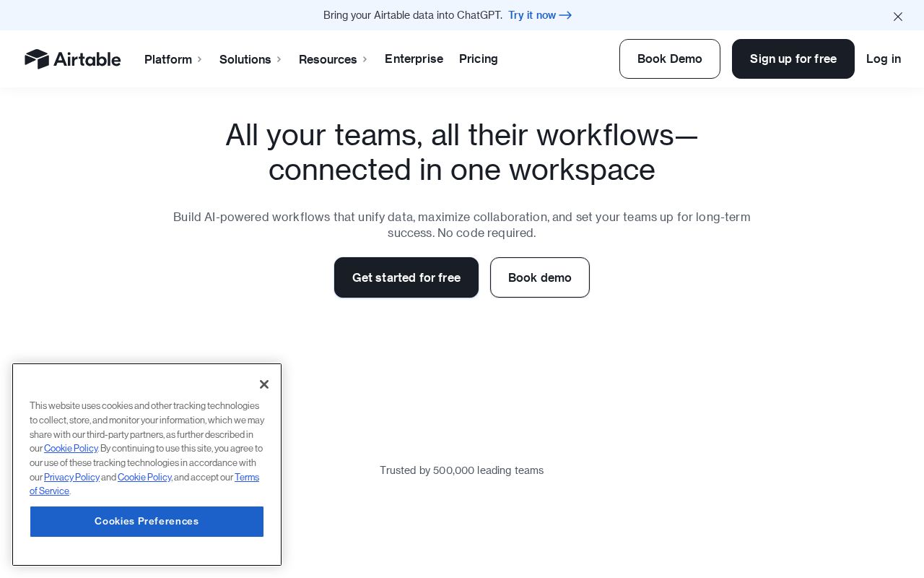Click the chevron beside Platform
This screenshot has width=924, height=578.
(199, 60)
